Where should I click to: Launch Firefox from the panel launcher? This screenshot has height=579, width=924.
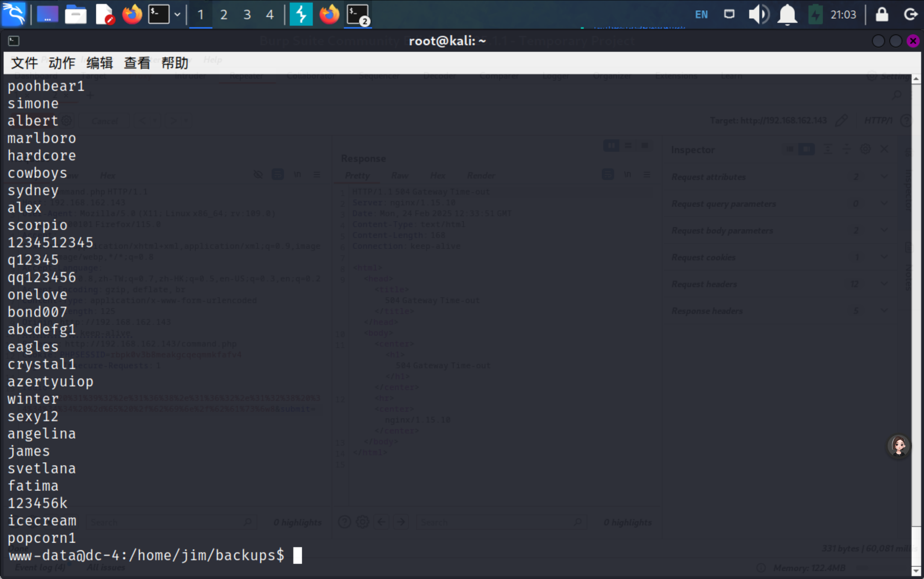132,15
